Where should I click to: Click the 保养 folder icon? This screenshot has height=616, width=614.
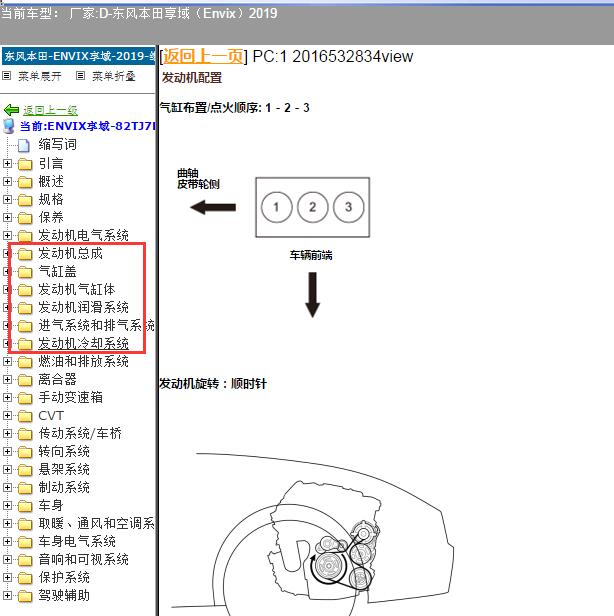coord(25,218)
